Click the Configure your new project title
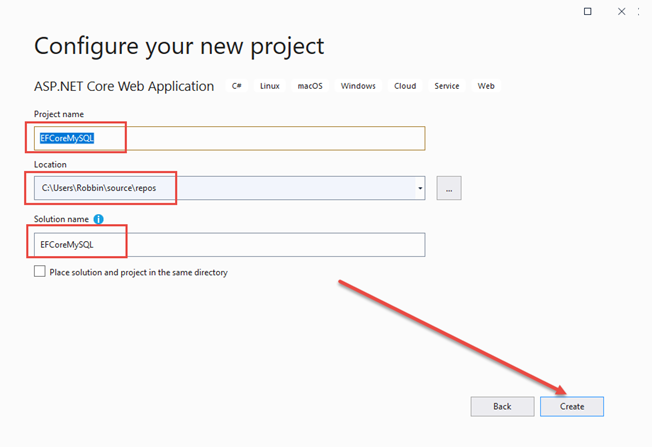 pyautogui.click(x=179, y=47)
